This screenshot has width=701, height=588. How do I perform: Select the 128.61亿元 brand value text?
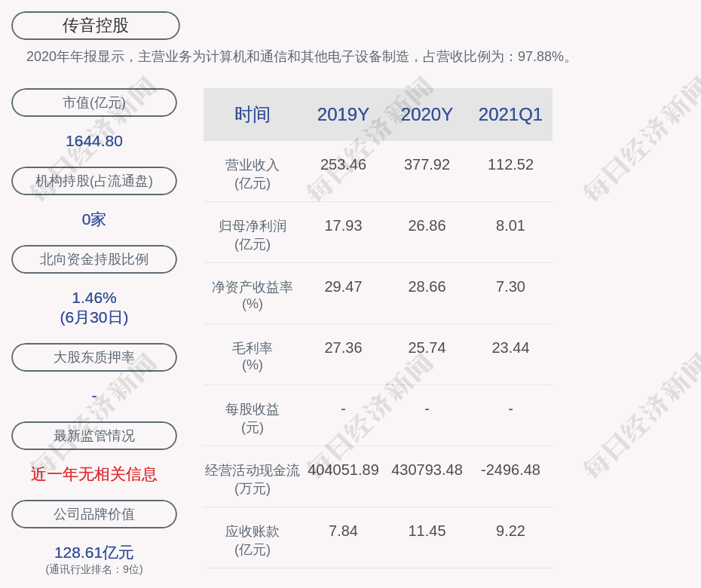pos(94,553)
